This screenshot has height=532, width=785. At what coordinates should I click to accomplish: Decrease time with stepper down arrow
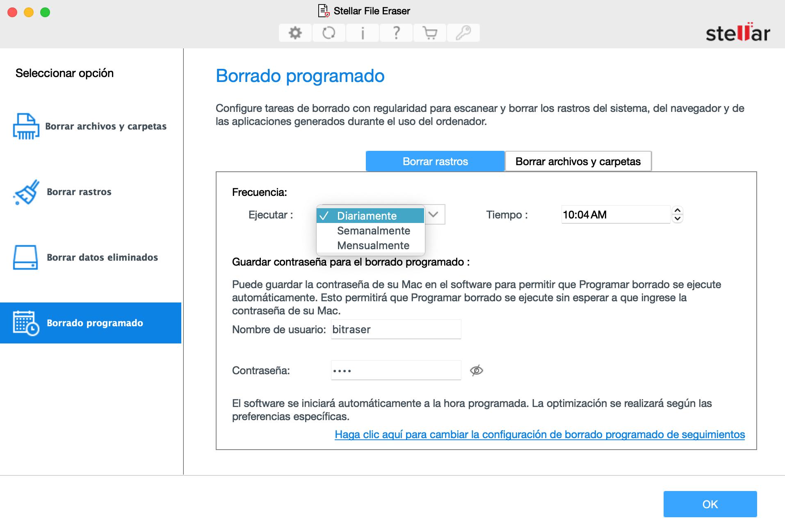coord(678,219)
